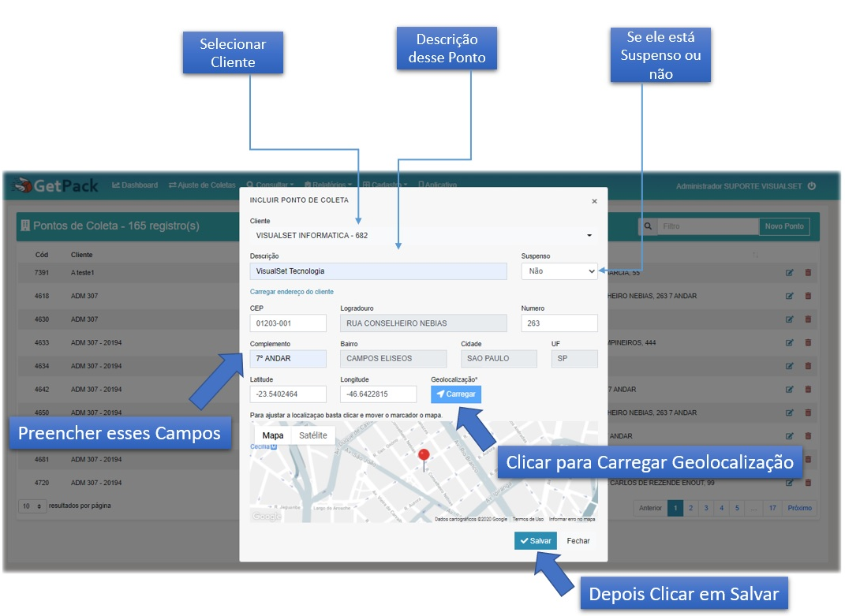Click the Longitude field
This screenshot has height=616, width=845.
click(x=378, y=394)
